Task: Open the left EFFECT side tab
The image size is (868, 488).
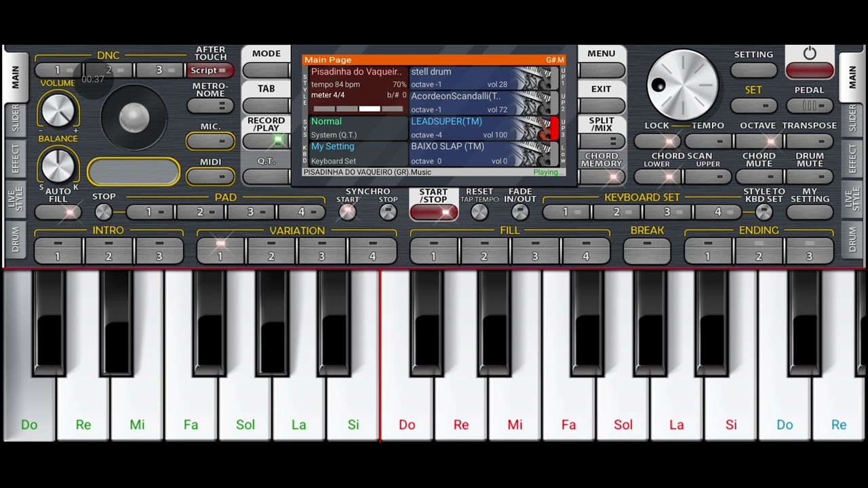Action: pyautogui.click(x=15, y=160)
